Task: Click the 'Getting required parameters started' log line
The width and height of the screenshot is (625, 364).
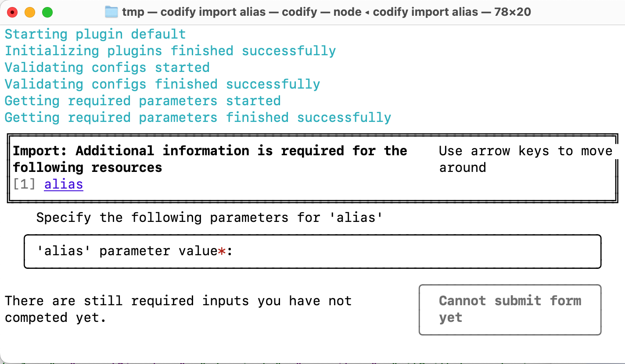Action: pyautogui.click(x=142, y=100)
